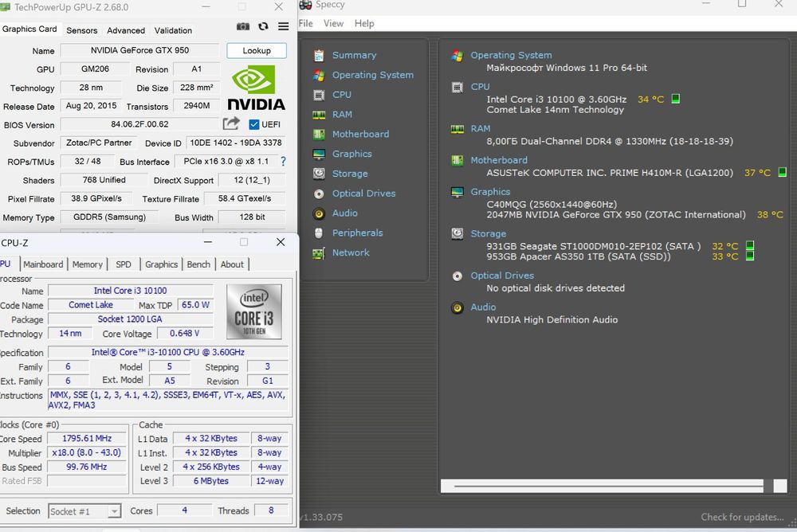Click the Device ID field in GPU-Z

click(x=236, y=143)
